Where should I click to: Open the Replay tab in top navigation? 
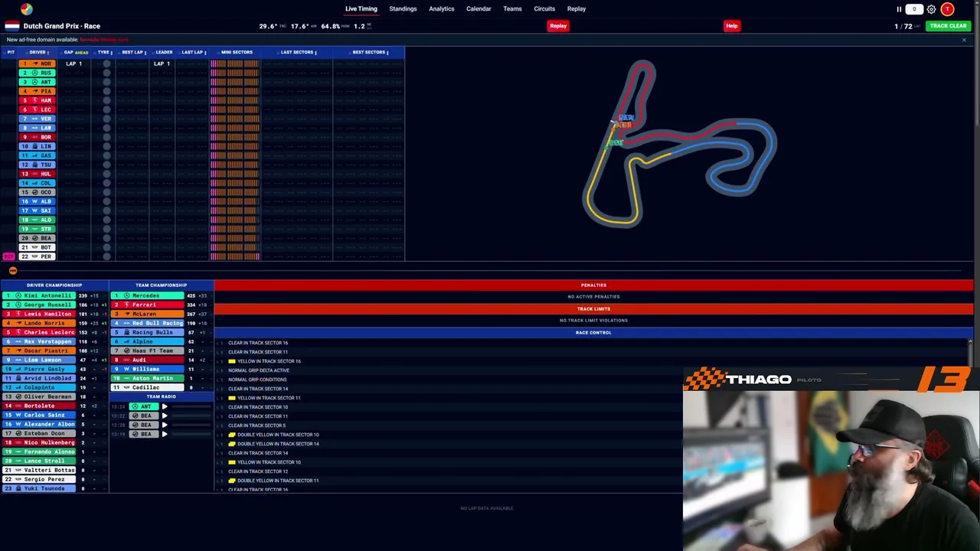click(577, 9)
